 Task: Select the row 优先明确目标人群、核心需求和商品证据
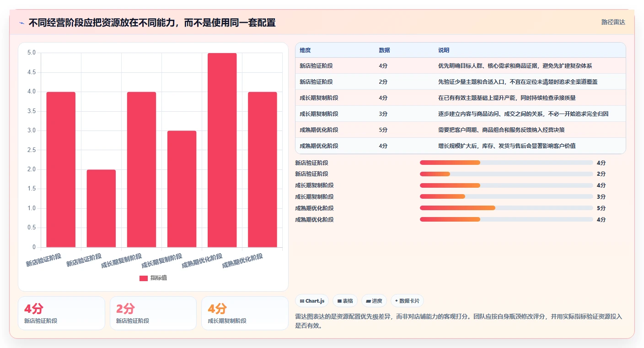click(x=461, y=66)
